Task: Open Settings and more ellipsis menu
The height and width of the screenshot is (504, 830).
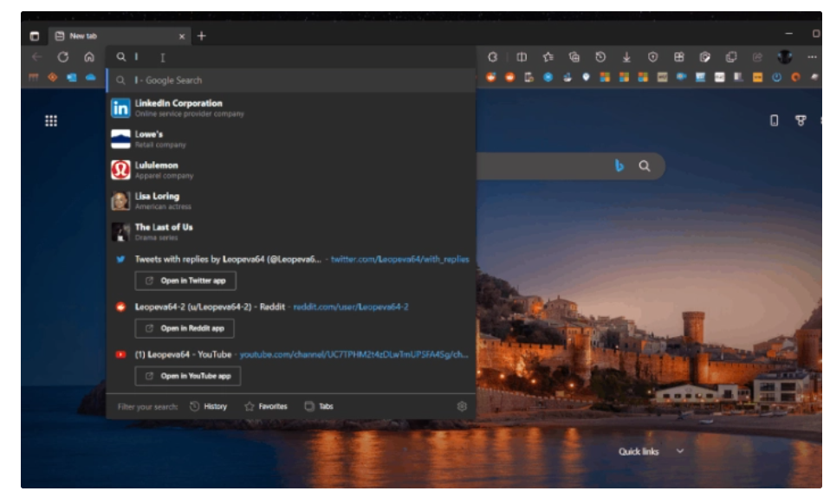Action: pos(812,57)
